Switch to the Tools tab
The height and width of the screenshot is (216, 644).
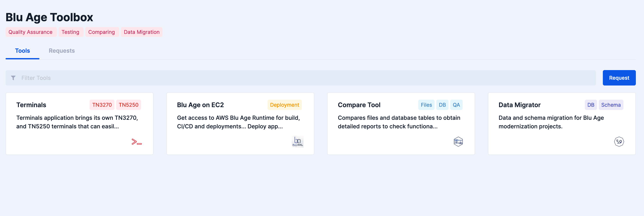[23, 51]
